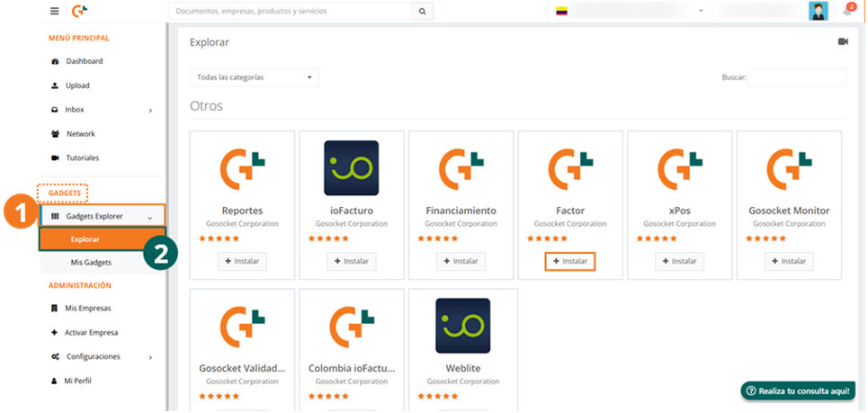Click the user avatar picture

[x=819, y=11]
